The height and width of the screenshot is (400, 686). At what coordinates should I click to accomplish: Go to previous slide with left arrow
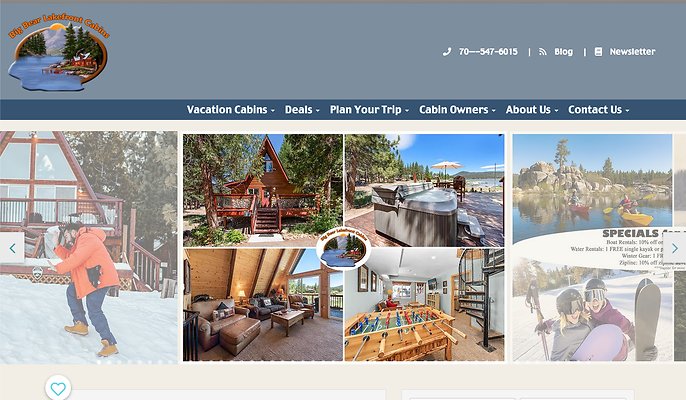[12, 248]
